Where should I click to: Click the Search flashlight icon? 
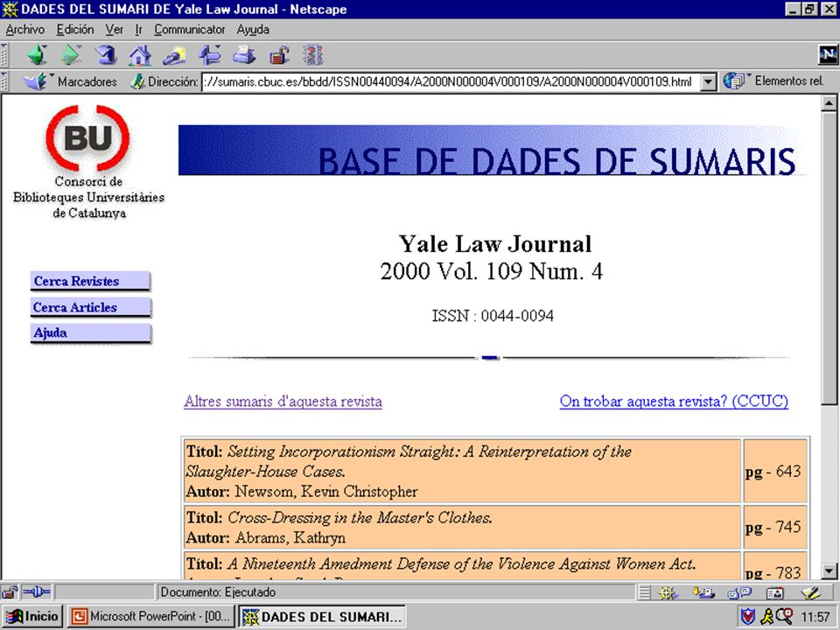pos(175,55)
